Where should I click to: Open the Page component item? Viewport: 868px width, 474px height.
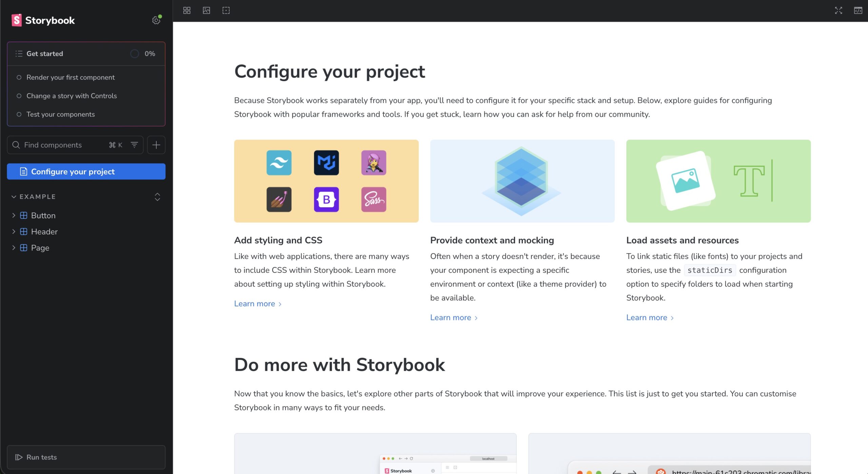pyautogui.click(x=40, y=248)
